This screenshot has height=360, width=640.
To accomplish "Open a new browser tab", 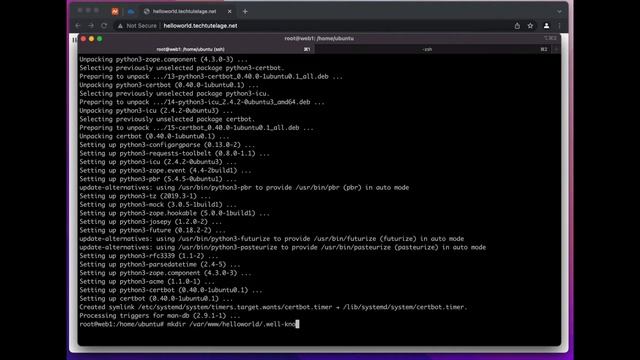I will coord(245,11).
